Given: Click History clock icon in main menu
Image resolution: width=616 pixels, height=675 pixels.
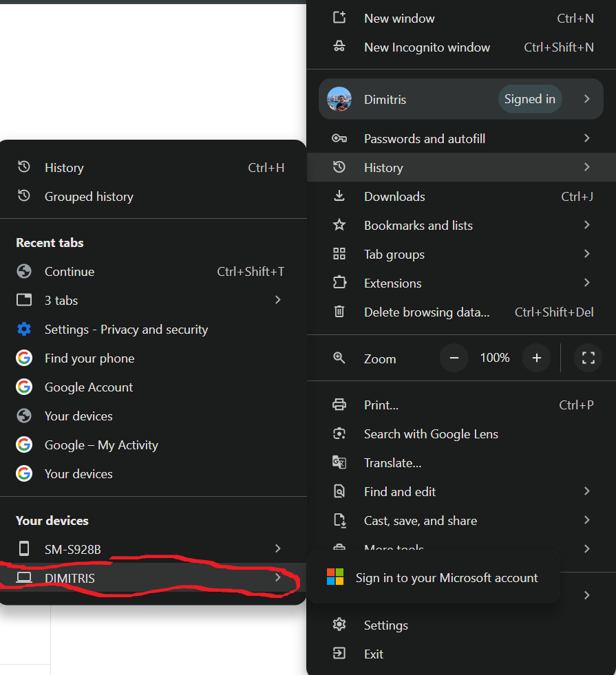Looking at the screenshot, I should point(339,167).
